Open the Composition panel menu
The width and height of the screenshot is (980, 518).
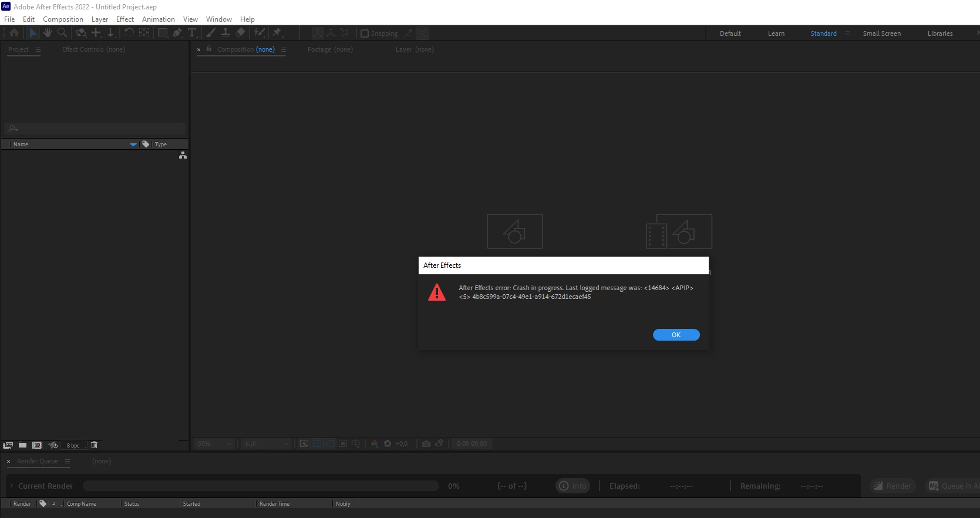click(284, 49)
